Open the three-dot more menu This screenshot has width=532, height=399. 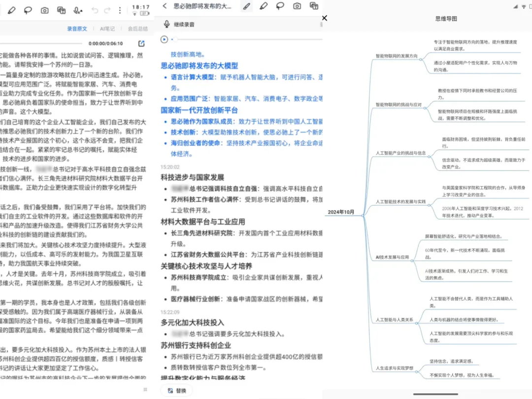tap(120, 10)
